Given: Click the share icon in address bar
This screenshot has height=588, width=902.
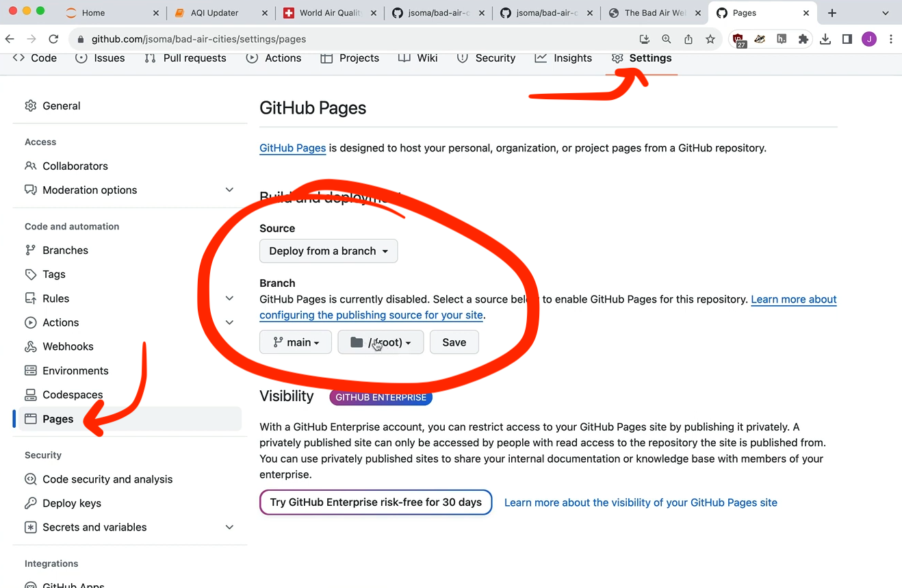Looking at the screenshot, I should tap(688, 39).
